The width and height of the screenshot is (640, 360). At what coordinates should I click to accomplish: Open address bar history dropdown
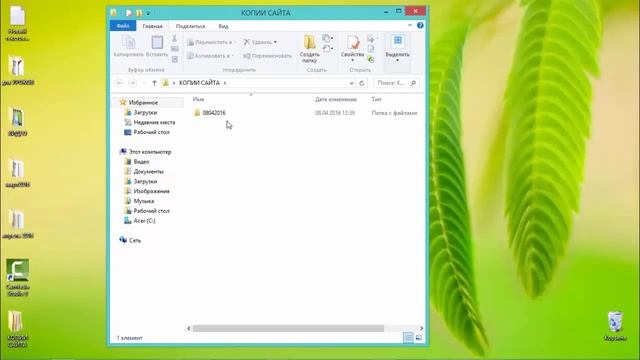coord(351,83)
